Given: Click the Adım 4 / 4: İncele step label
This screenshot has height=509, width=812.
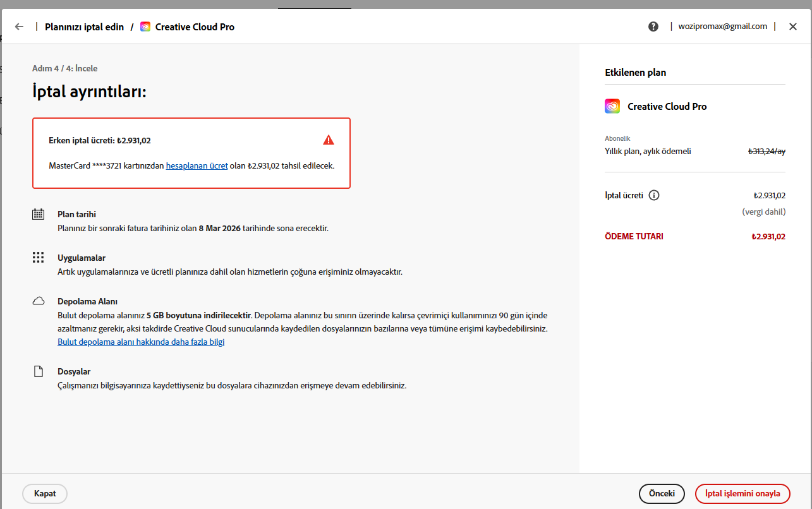Looking at the screenshot, I should (x=65, y=68).
